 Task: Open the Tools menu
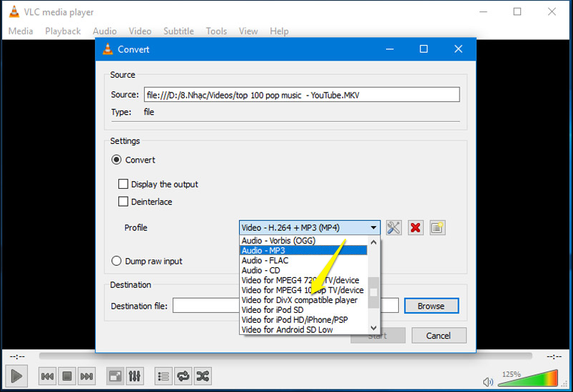click(x=216, y=31)
